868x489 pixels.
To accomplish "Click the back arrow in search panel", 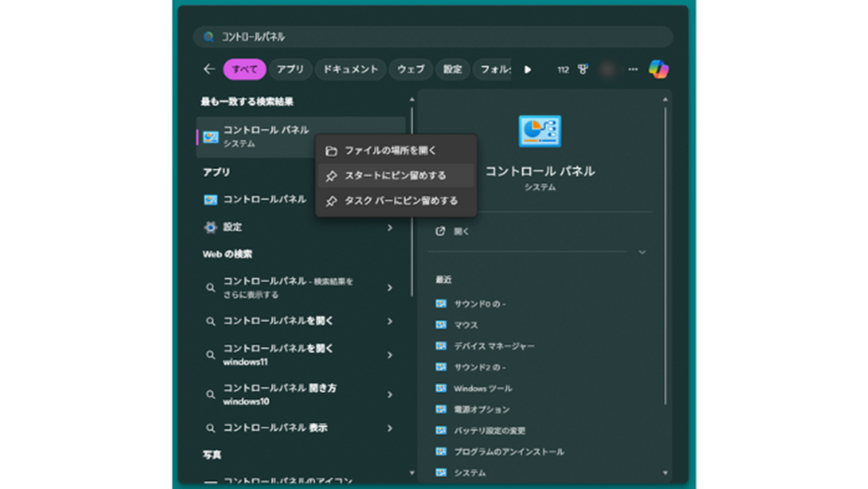I will click(209, 69).
